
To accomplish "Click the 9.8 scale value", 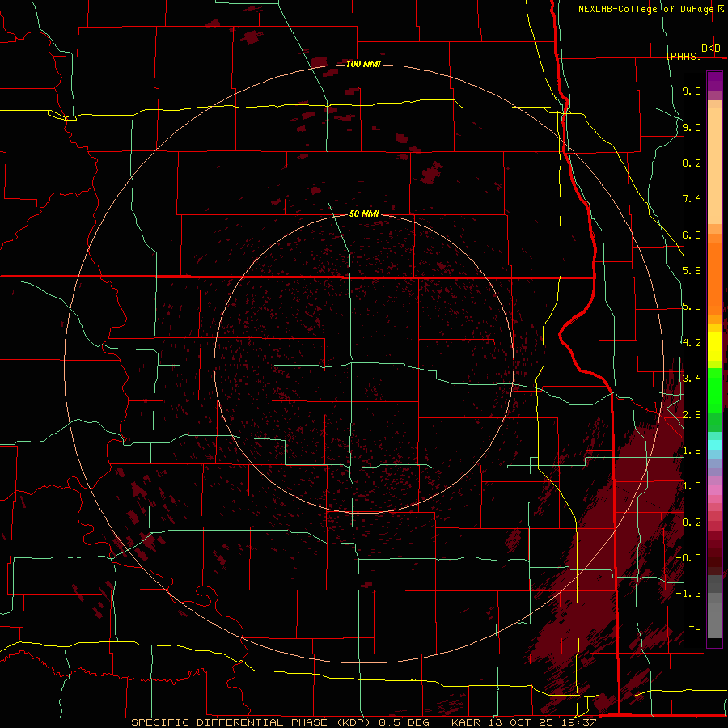I will point(692,91).
